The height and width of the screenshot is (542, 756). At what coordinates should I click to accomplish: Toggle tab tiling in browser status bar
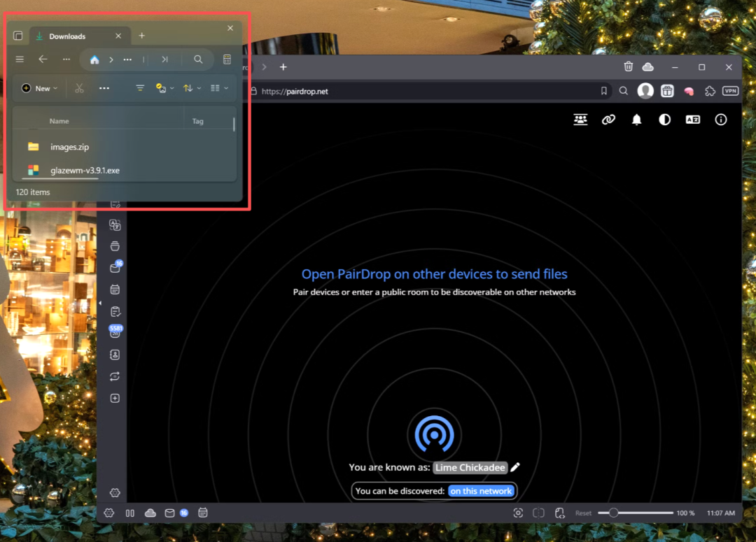click(129, 513)
